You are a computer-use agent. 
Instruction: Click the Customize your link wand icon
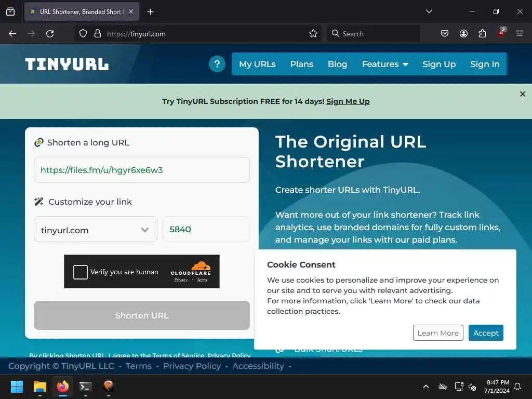[39, 202]
